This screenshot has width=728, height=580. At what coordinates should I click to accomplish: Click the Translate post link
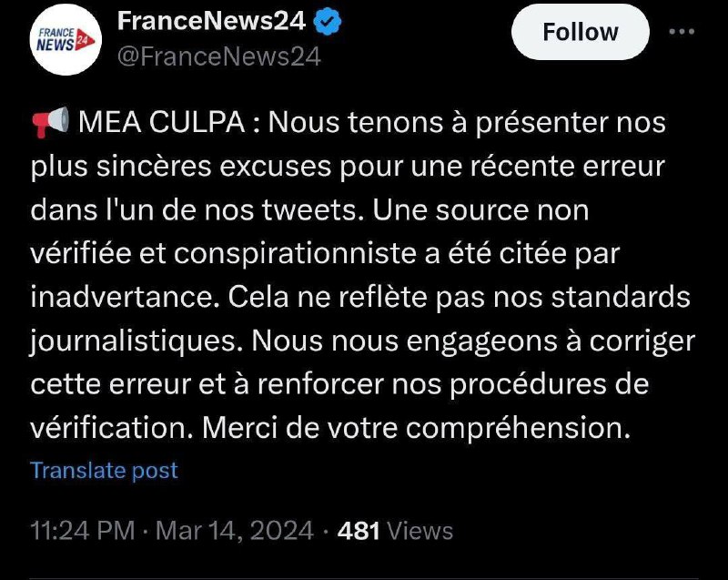point(104,470)
